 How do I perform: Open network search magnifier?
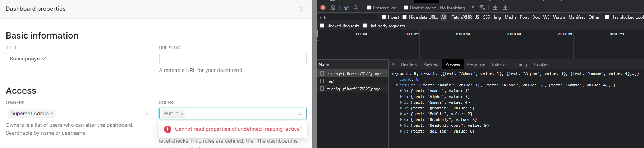click(356, 8)
